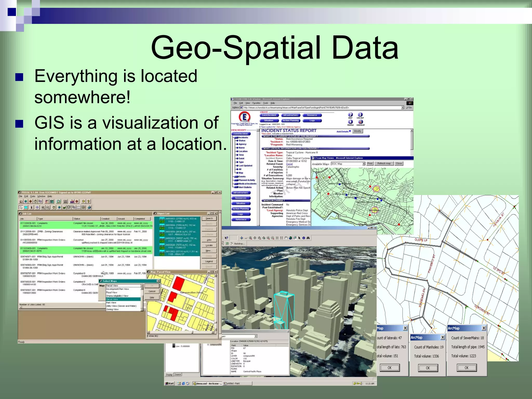
Task: Click Cancel in Select Maps dialog
Action: 152,291
